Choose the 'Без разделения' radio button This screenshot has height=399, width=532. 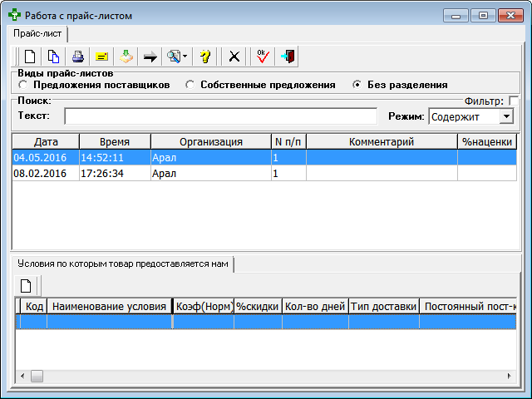[357, 85]
